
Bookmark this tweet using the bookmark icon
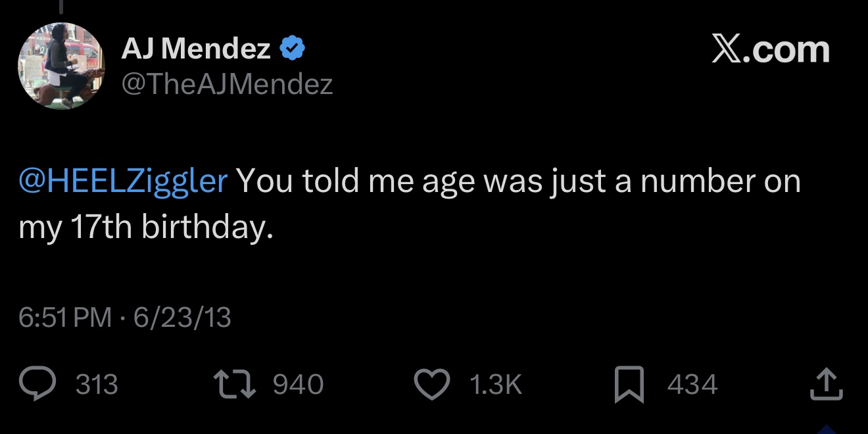pos(629,385)
